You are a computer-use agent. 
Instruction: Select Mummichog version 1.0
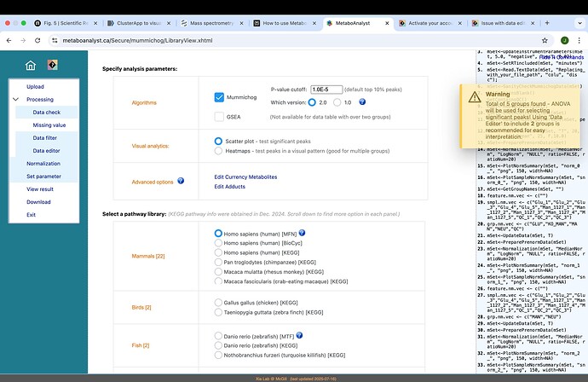(x=337, y=102)
